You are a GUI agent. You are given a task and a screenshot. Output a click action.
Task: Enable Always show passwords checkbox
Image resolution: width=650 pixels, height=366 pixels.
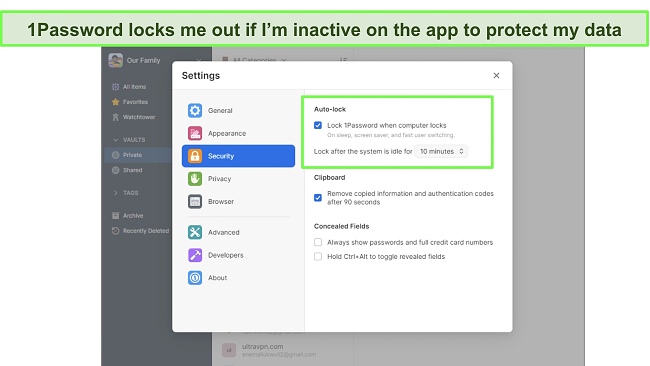tap(318, 242)
